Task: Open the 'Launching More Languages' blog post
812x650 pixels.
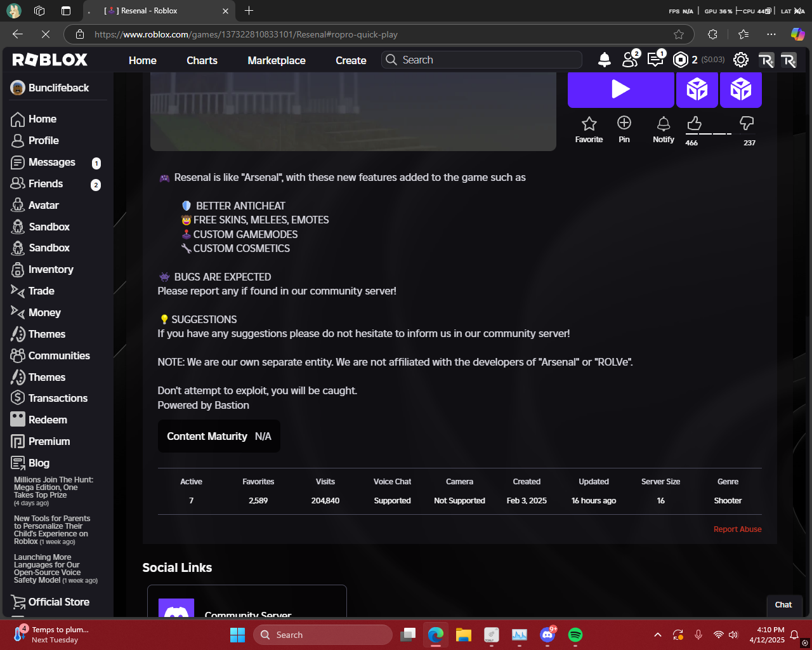Action: (x=56, y=569)
